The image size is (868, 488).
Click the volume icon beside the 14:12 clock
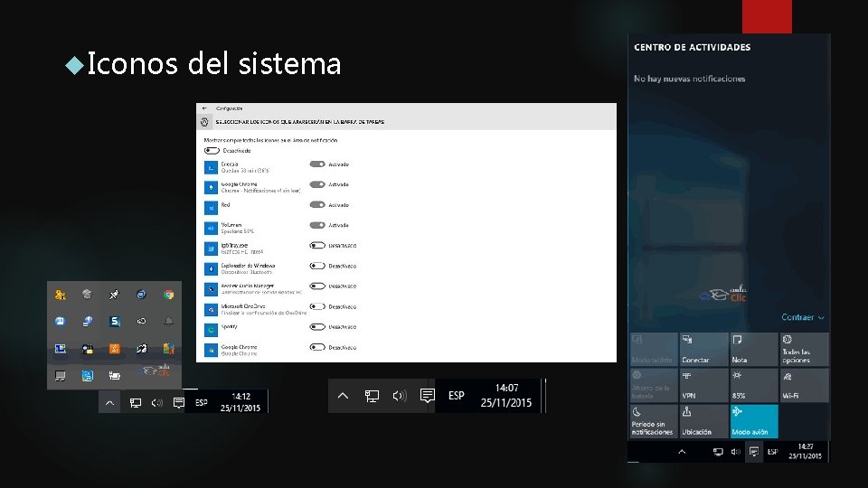click(x=157, y=403)
